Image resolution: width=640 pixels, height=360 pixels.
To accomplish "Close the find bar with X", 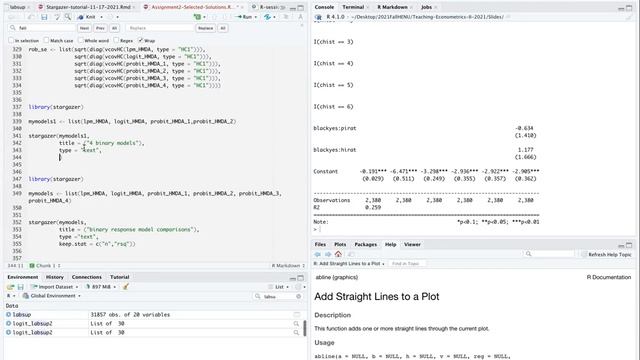I will click(x=302, y=26).
